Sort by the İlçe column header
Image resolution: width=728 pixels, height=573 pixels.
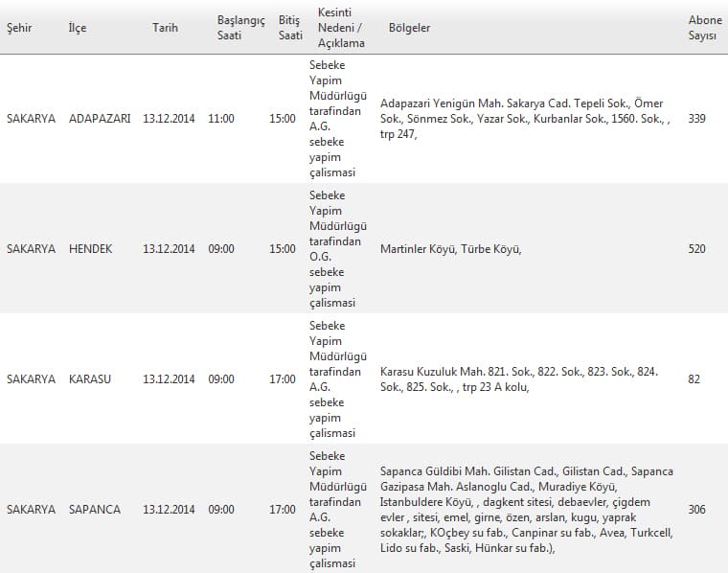pos(78,28)
